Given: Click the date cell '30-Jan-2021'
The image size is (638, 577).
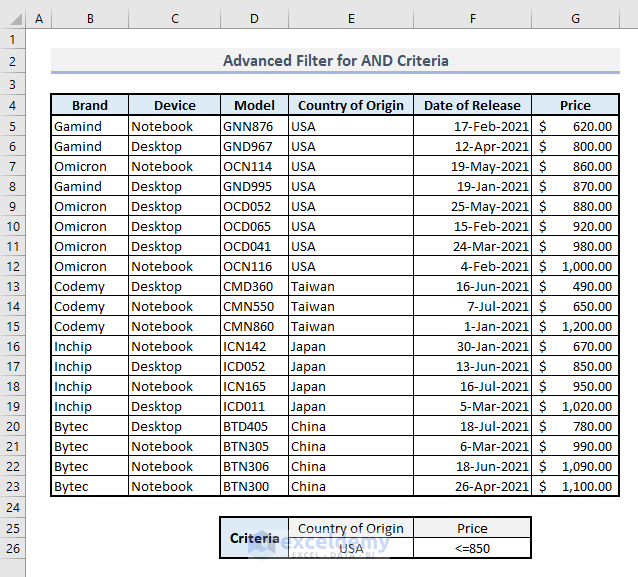Looking at the screenshot, I should [x=472, y=346].
